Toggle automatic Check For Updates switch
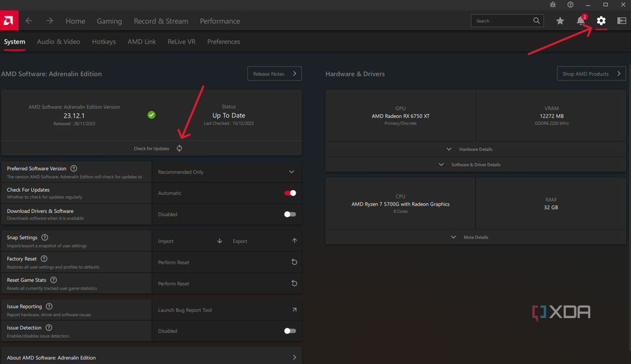 click(x=290, y=193)
